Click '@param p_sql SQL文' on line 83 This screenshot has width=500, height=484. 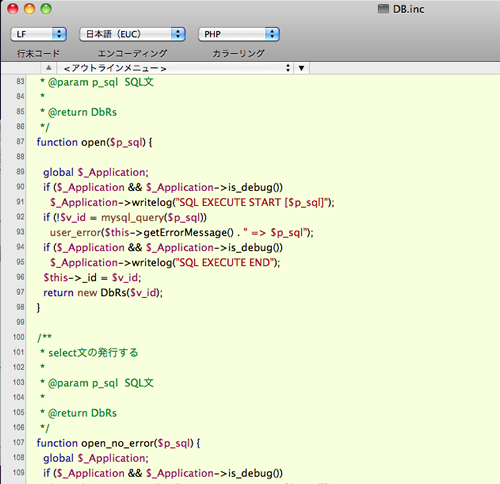click(x=101, y=82)
